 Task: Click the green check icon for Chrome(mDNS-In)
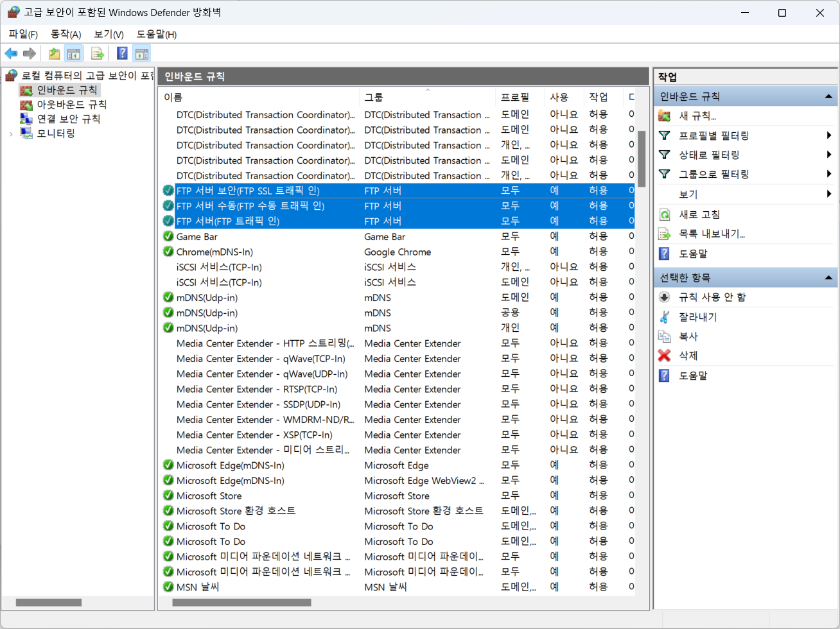pos(168,252)
